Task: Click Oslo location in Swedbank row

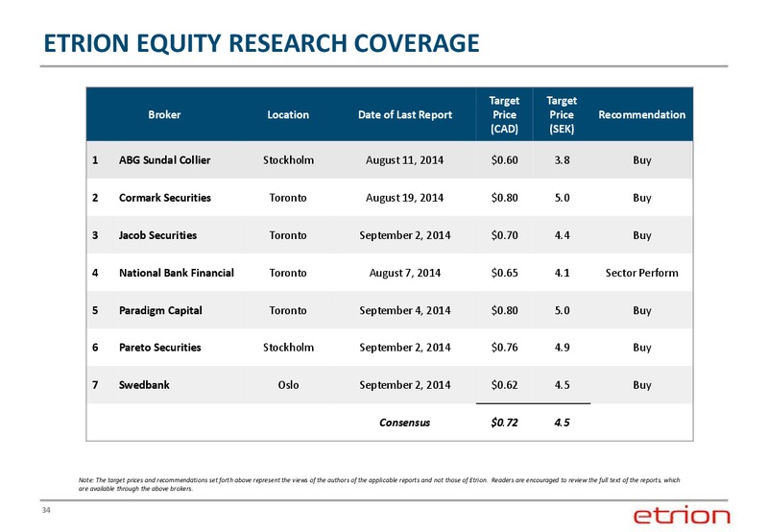Action: 289,385
